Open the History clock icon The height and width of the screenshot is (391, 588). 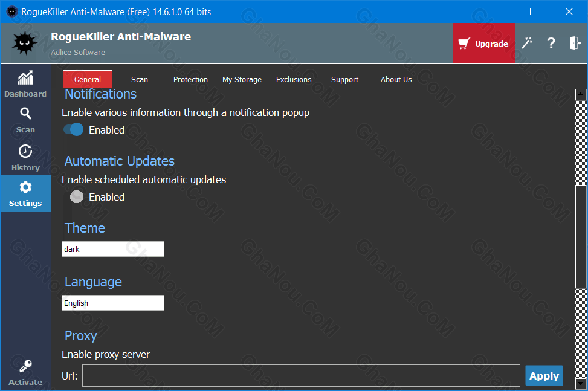pos(25,152)
